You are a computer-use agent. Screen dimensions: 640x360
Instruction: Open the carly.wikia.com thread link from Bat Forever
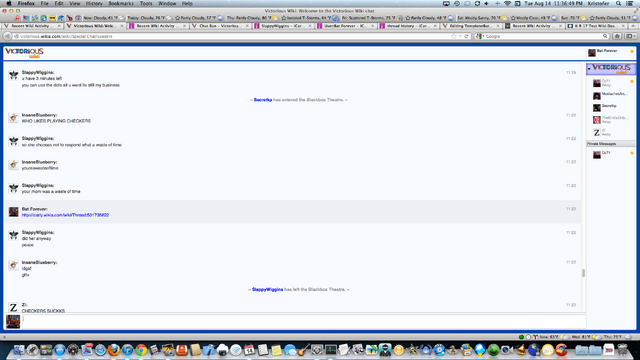pos(65,215)
